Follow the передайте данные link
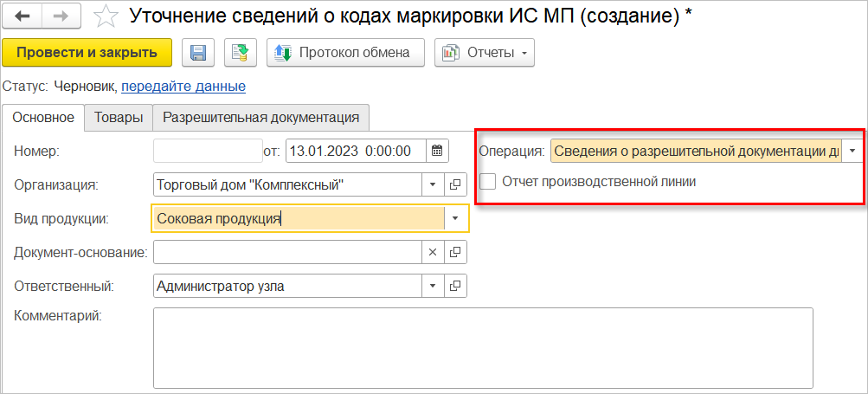 [x=183, y=87]
